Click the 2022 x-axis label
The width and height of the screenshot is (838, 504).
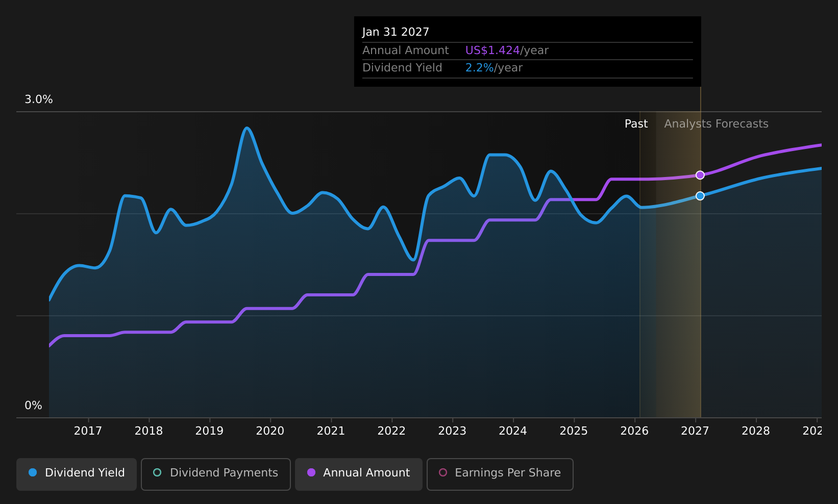click(x=391, y=431)
